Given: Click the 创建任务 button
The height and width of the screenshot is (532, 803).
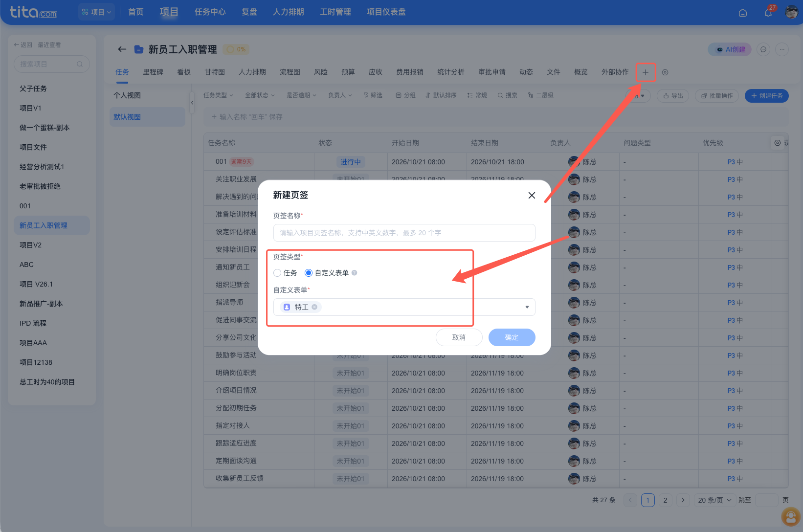Looking at the screenshot, I should [767, 96].
